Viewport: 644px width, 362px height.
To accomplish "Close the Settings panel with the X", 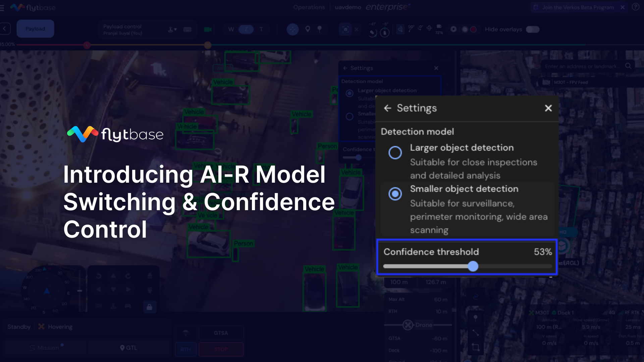I will pos(548,108).
